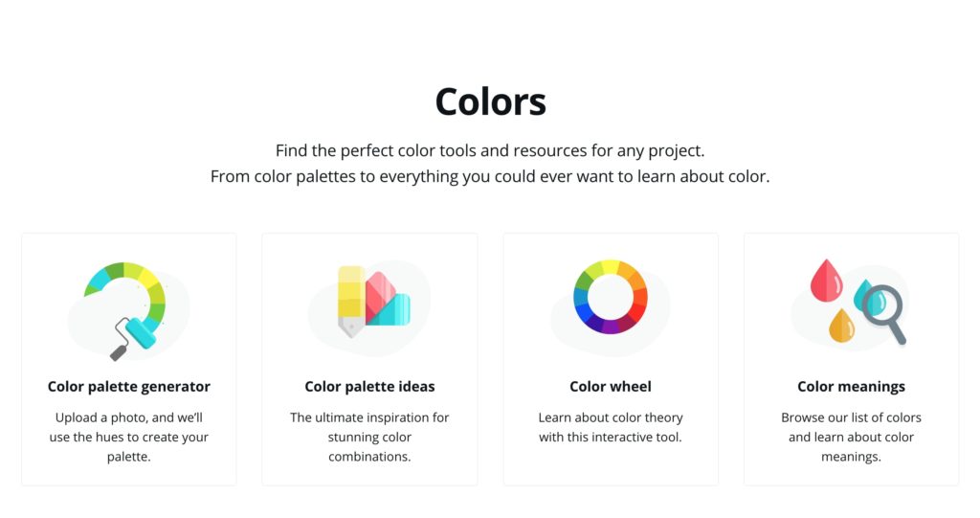The width and height of the screenshot is (980, 518).
Task: Click the 'ultimate inspiration' description text
Action: (x=369, y=437)
